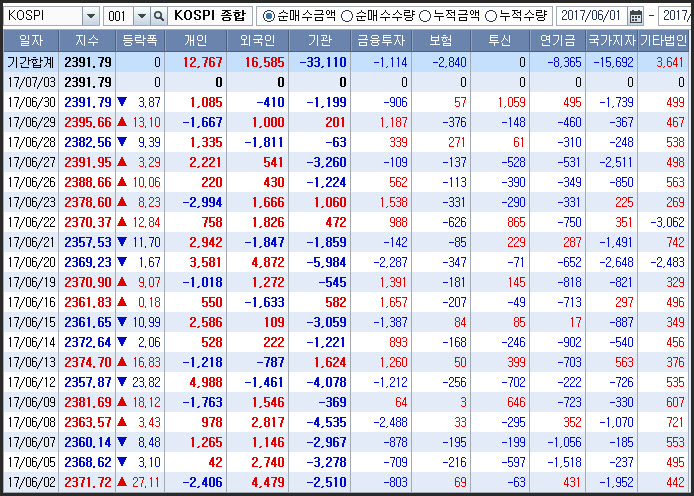
Task: Click 금융투자 value -2,488 on 17/06/08
Action: click(x=390, y=422)
